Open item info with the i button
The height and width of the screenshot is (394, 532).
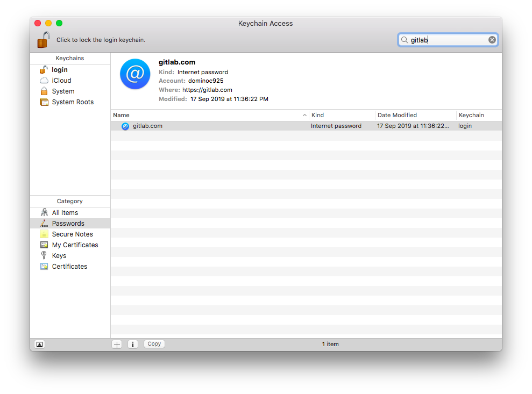133,343
